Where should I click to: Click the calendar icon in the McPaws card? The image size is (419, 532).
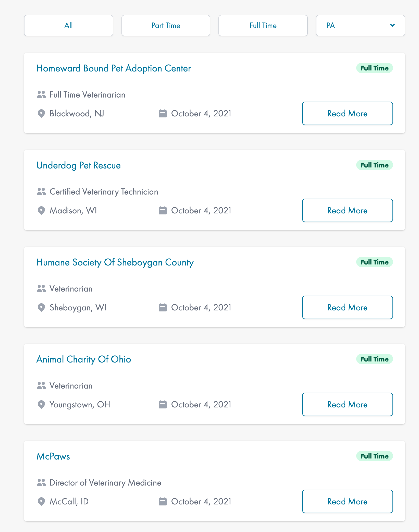pyautogui.click(x=163, y=502)
